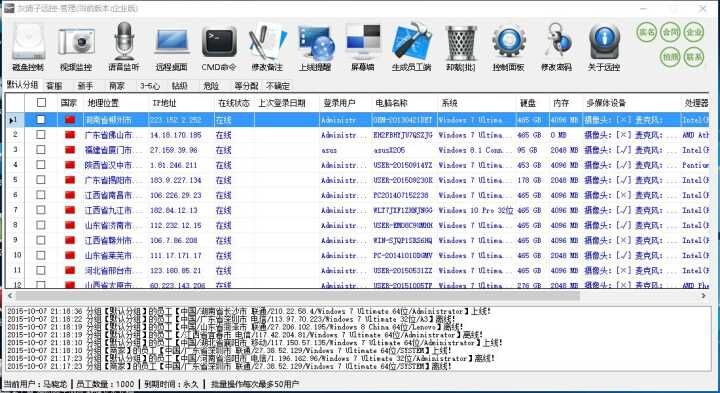Select the 危险 group tab
This screenshot has width=720, height=393.
[211, 86]
